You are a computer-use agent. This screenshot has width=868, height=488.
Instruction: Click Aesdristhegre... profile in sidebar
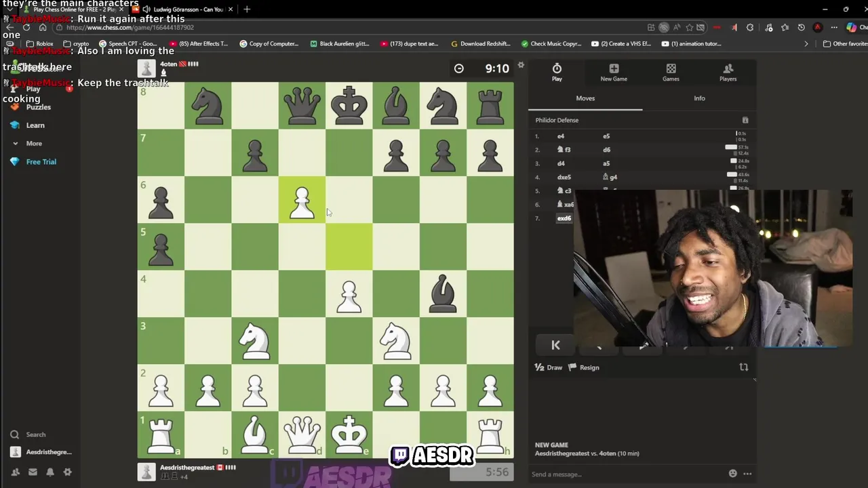click(x=41, y=452)
